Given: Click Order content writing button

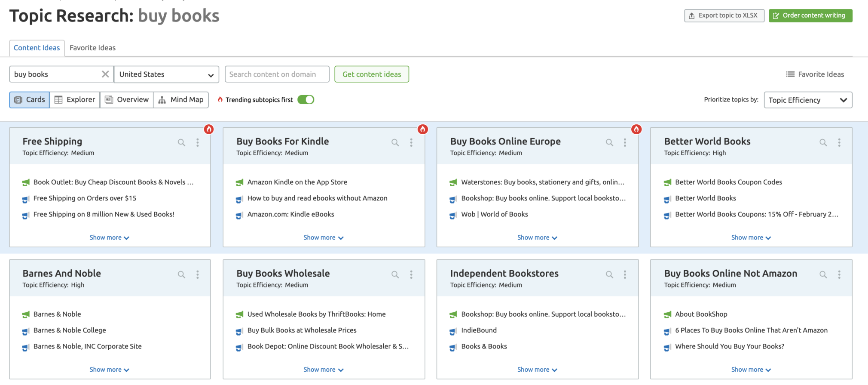Looking at the screenshot, I should pos(810,15).
